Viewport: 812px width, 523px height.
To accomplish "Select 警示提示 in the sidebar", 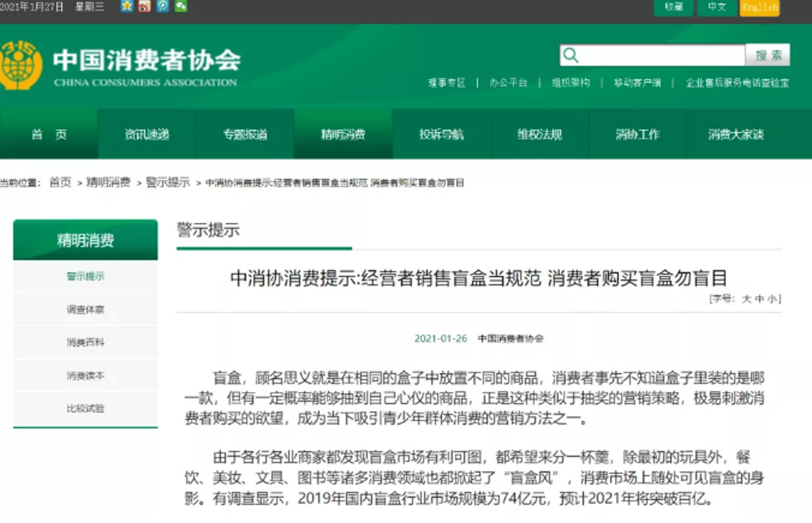I will tap(86, 276).
